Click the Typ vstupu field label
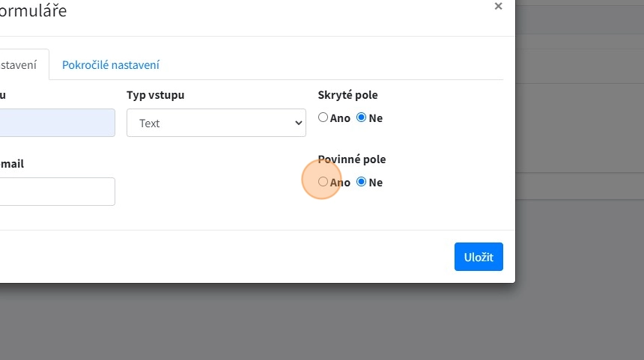The height and width of the screenshot is (360, 644). (x=155, y=95)
